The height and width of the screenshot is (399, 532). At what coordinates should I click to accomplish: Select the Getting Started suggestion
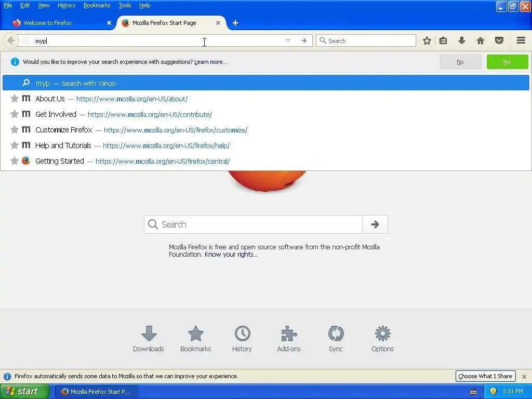(x=265, y=161)
